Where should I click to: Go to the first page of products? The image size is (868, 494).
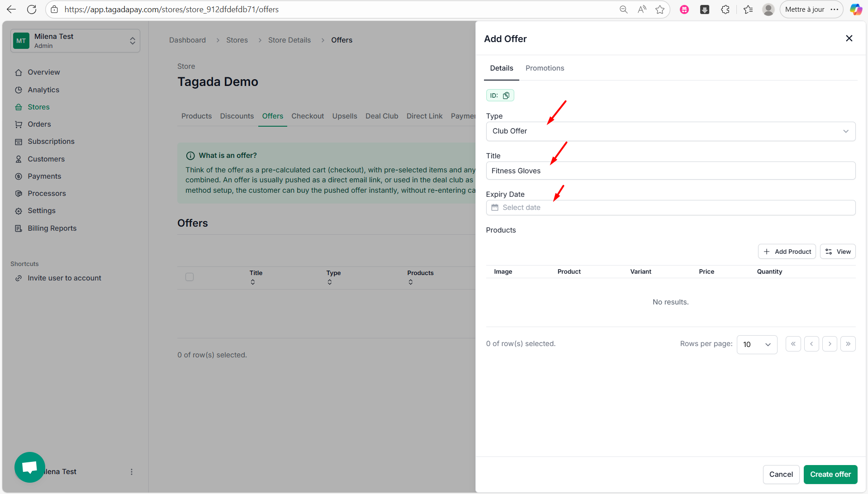click(x=793, y=344)
